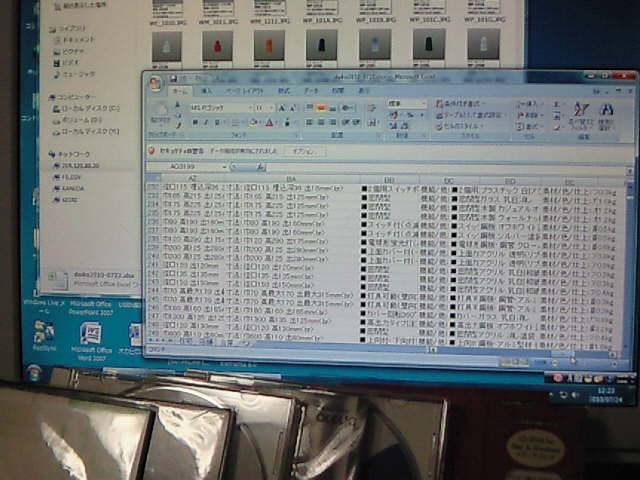Click the Increase Indent icon

click(x=356, y=122)
